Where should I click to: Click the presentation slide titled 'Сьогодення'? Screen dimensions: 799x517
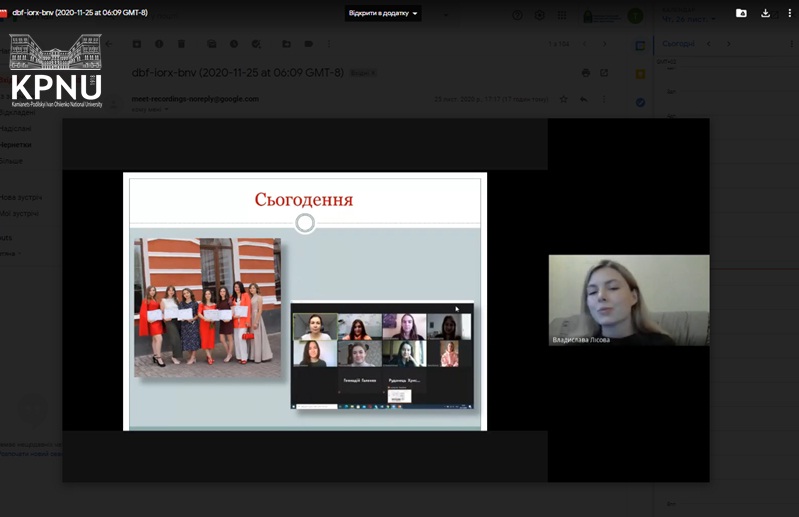tap(305, 302)
